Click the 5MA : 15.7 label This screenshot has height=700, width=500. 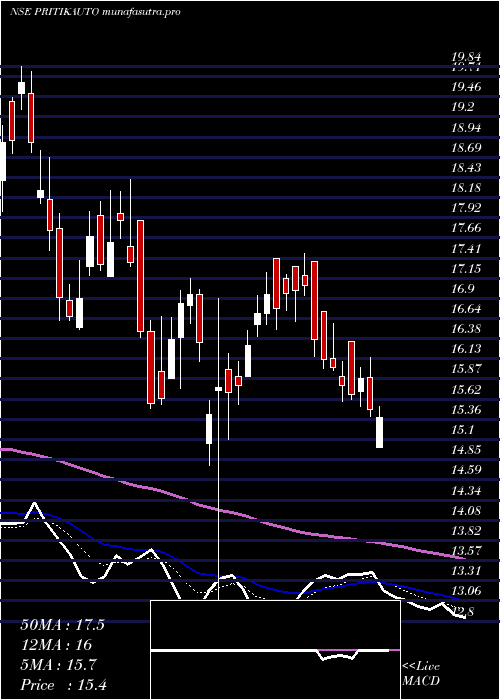(58, 665)
